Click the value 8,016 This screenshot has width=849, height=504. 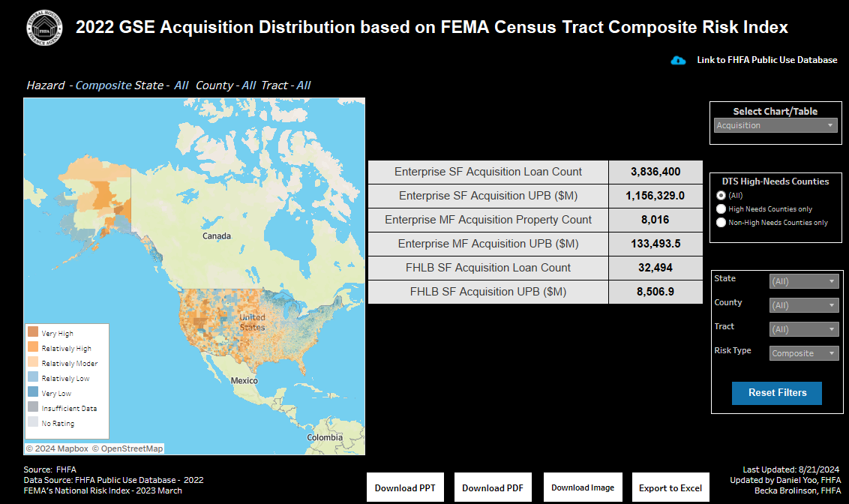coord(655,220)
